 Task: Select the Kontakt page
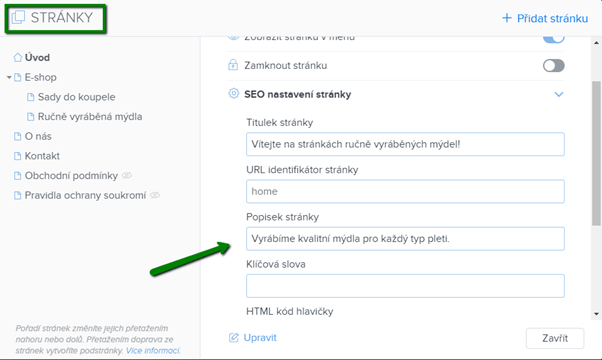pos(42,156)
